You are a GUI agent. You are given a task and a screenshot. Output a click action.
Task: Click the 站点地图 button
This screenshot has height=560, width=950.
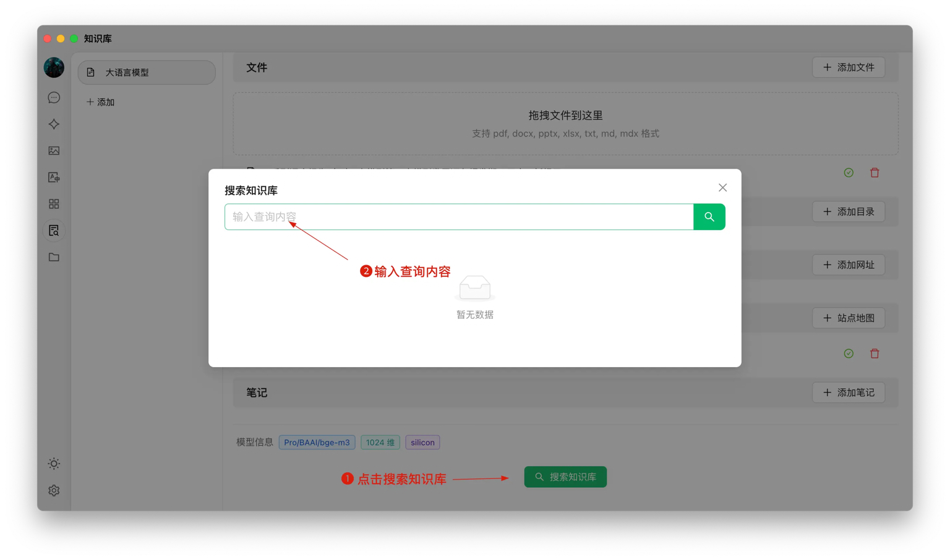coord(849,318)
